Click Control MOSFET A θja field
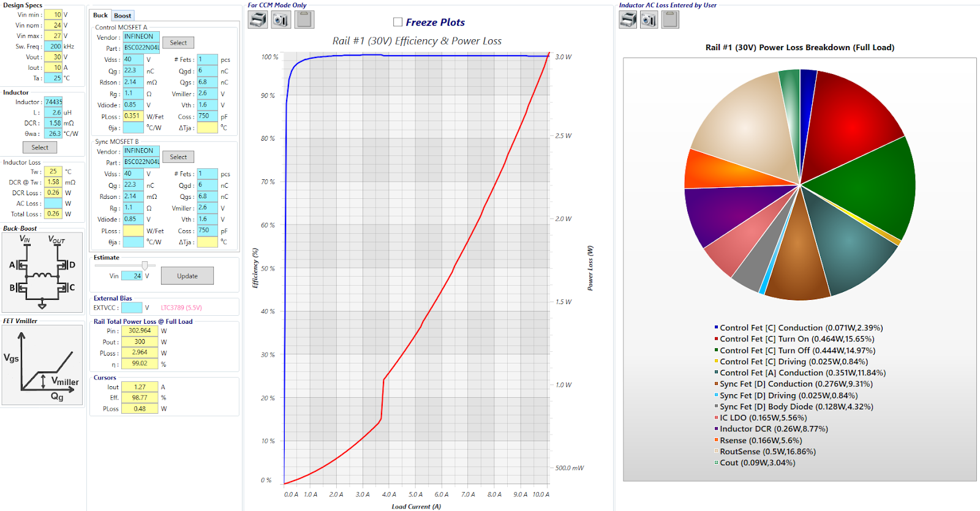 133,127
